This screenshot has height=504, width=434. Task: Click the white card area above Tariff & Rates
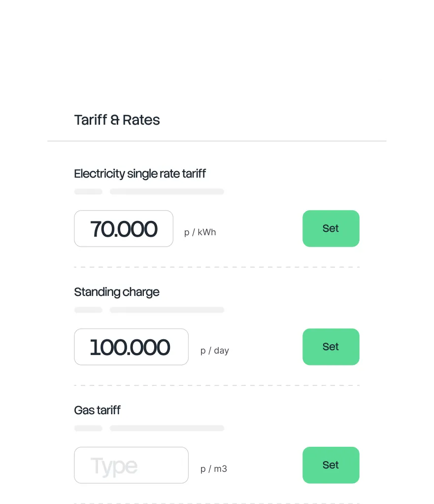[x=217, y=67]
